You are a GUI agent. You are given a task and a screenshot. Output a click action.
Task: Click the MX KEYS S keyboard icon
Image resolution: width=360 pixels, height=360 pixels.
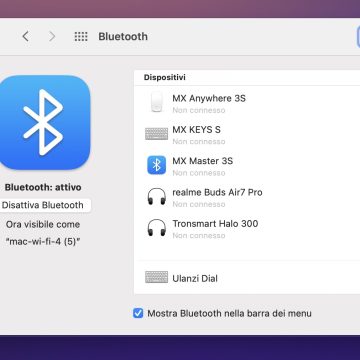click(157, 134)
